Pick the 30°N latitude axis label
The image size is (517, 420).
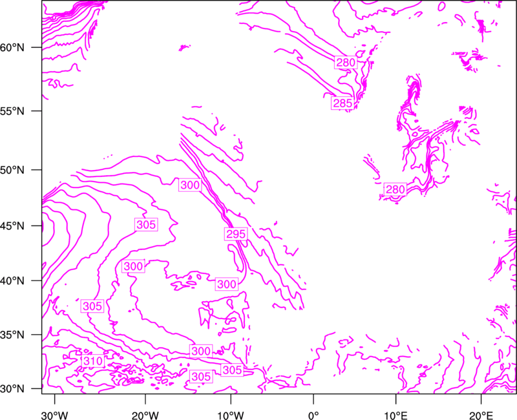click(x=12, y=389)
